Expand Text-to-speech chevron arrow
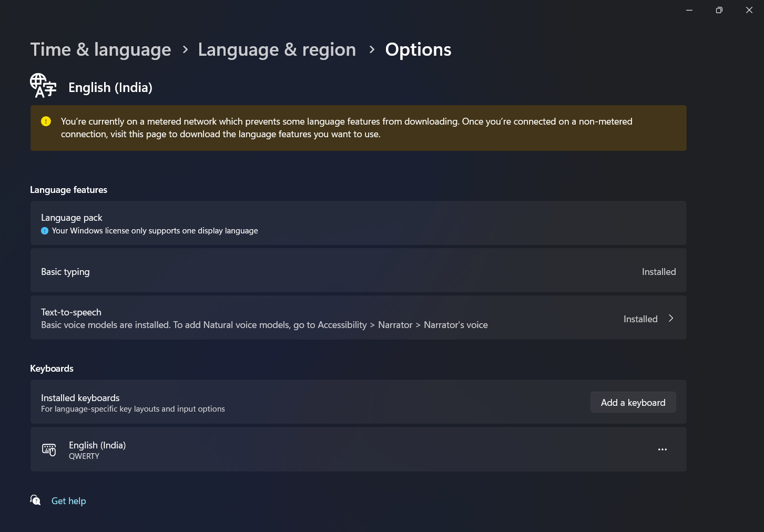The height and width of the screenshot is (532, 764). tap(671, 318)
